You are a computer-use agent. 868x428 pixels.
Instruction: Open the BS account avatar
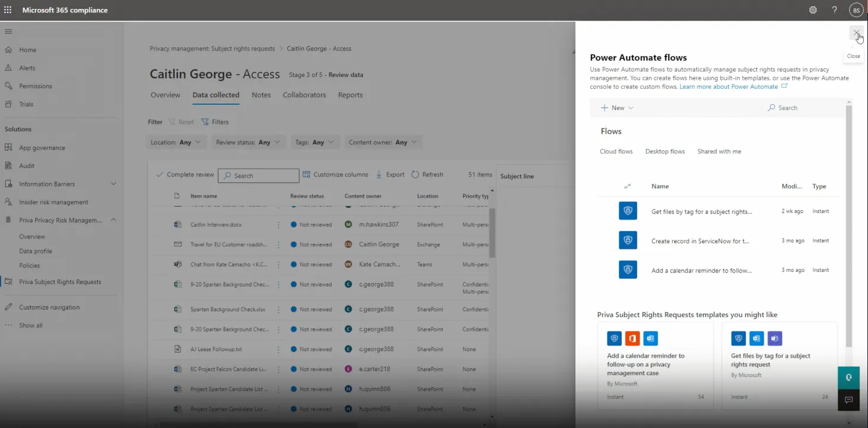[856, 10]
